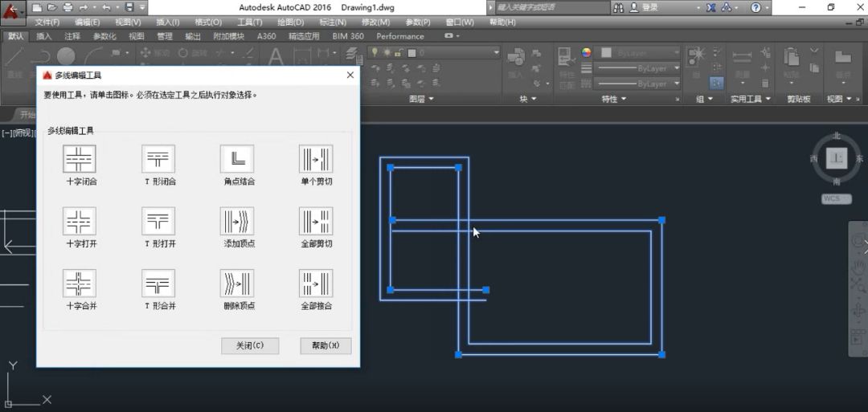Select the 单个剪切 cut single tool
Image resolution: width=868 pixels, height=412 pixels.
click(316, 159)
